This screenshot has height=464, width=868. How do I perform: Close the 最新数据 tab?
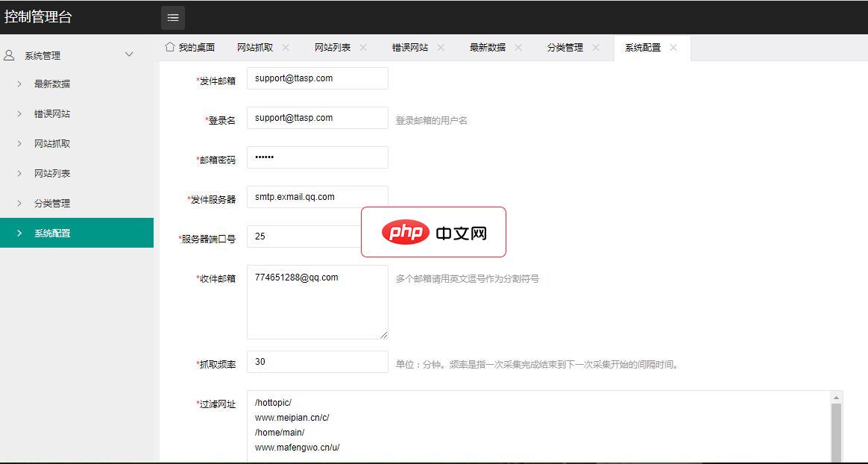click(518, 48)
